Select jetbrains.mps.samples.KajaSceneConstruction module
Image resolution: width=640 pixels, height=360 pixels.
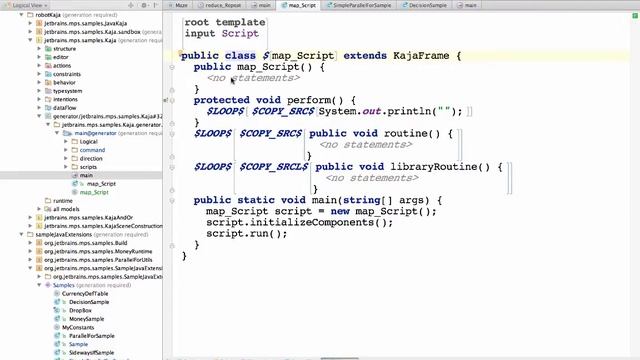tap(103, 226)
